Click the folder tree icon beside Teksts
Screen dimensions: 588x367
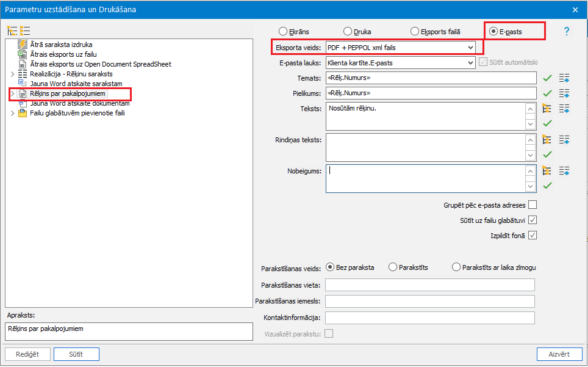click(547, 108)
